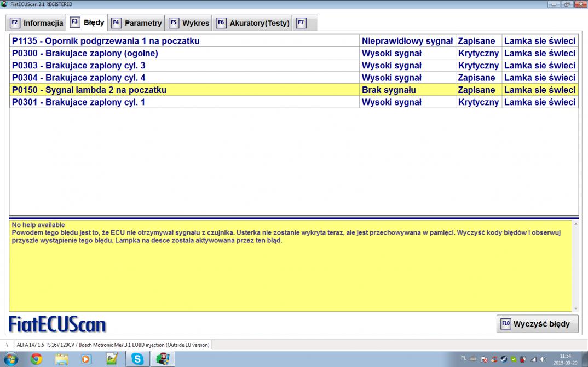Click the PL language indicator
Screen dimensions: 588x367
click(x=464, y=358)
